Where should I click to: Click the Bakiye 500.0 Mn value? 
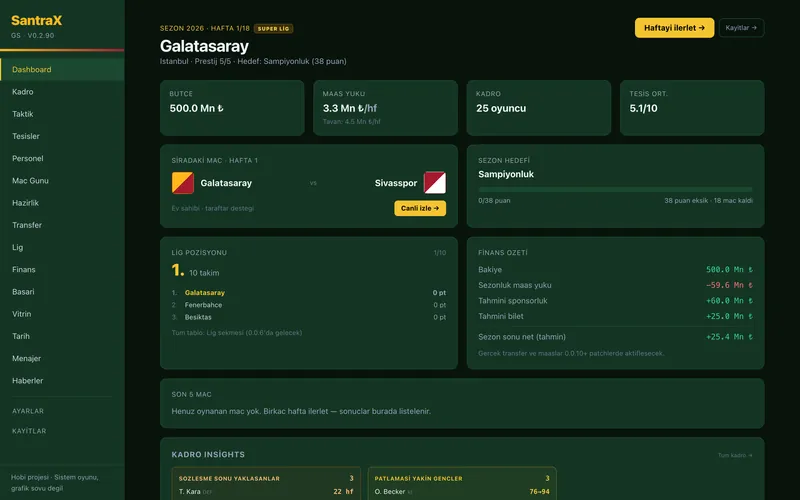729,269
